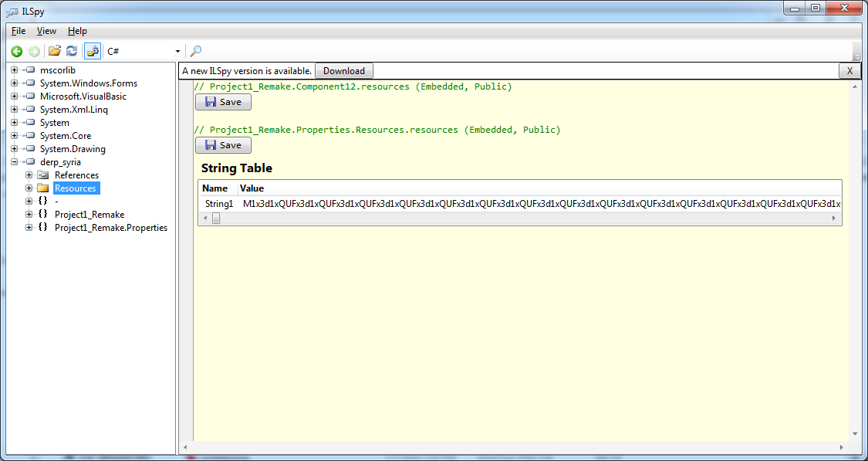
Task: Open the Help menu
Action: tap(77, 31)
